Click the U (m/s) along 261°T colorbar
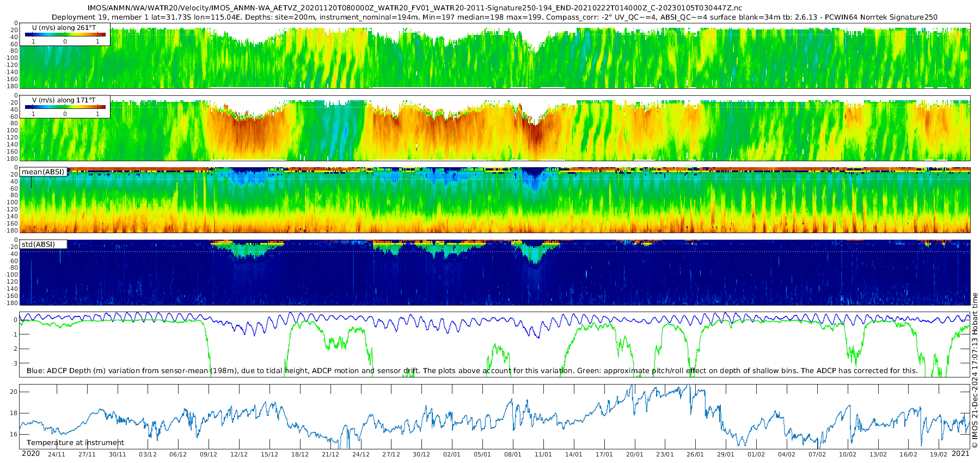The height and width of the screenshot is (463, 980). click(65, 34)
